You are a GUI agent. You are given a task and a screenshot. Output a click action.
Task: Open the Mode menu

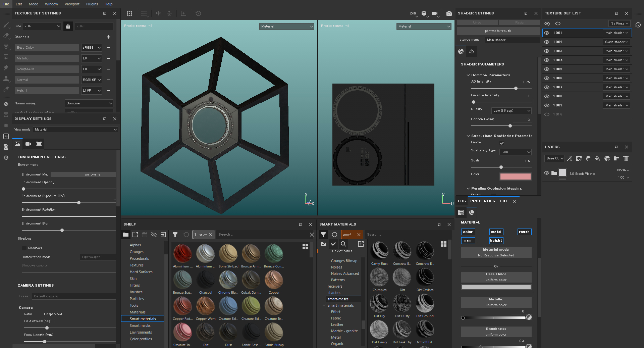point(33,4)
